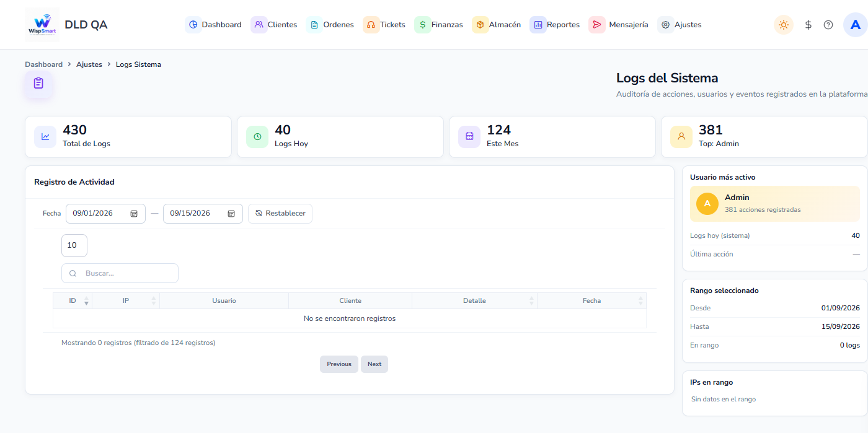Viewport: 868px width, 433px height.
Task: Click the Clientes people icon
Action: tap(259, 25)
